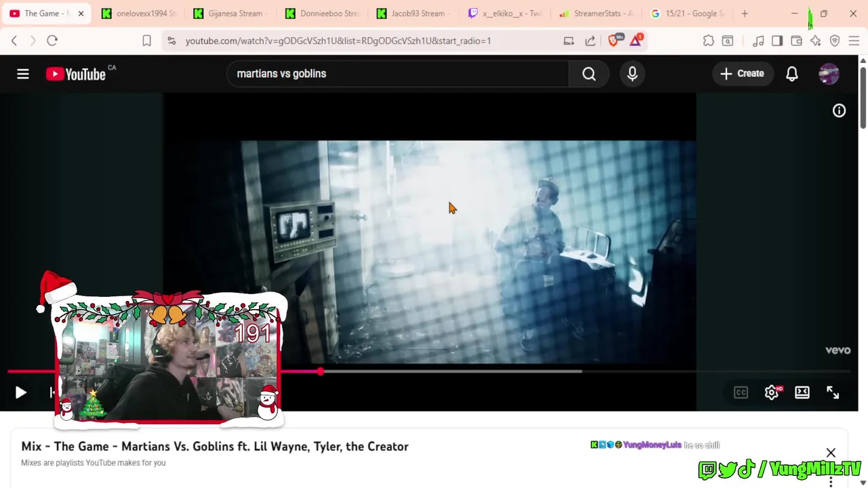Open the browser main menu
This screenshot has width=868, height=488.
pyautogui.click(x=854, y=41)
